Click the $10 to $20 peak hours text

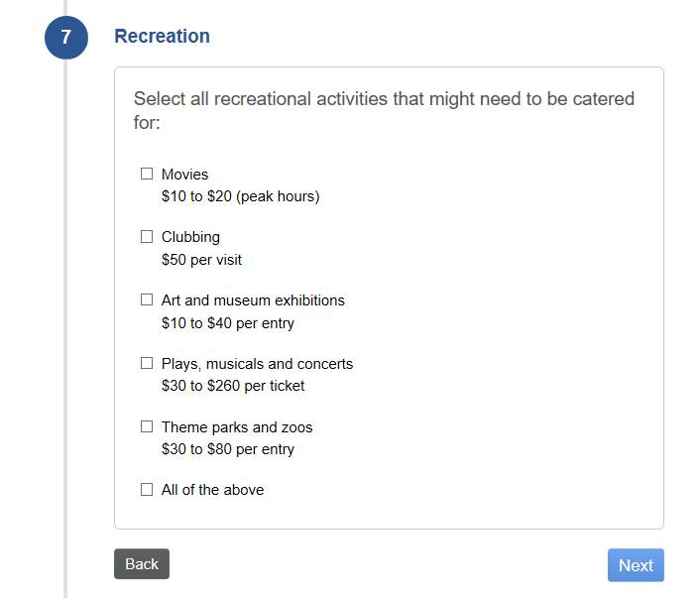point(240,196)
